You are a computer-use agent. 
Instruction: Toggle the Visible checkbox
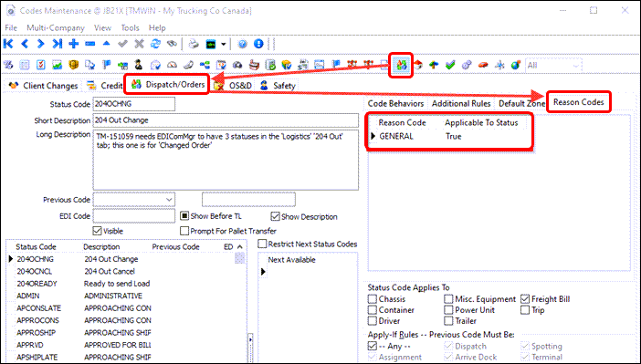click(97, 231)
